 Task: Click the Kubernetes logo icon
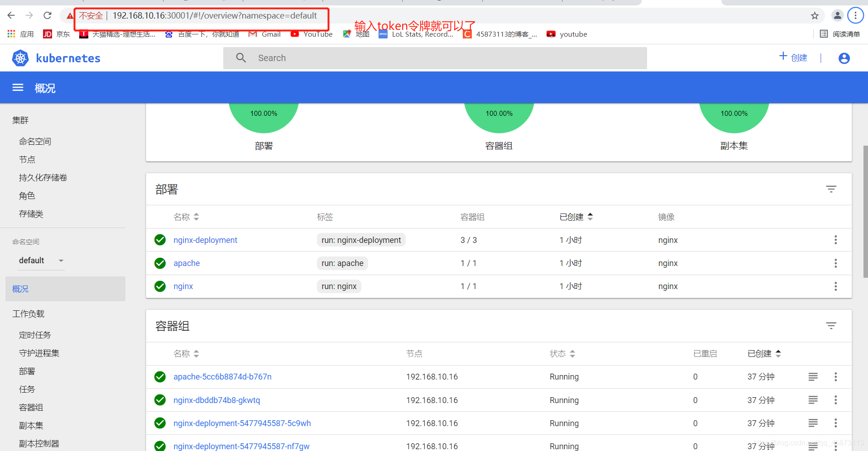coord(20,58)
